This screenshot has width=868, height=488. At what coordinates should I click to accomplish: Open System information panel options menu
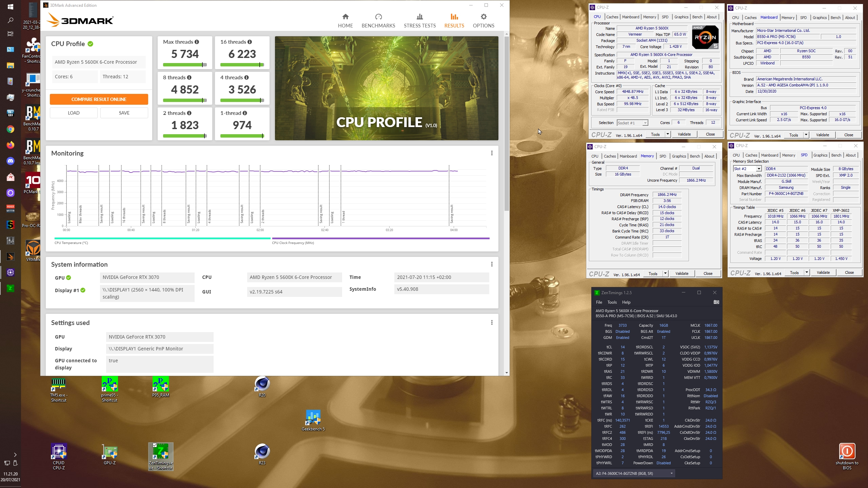(x=492, y=264)
